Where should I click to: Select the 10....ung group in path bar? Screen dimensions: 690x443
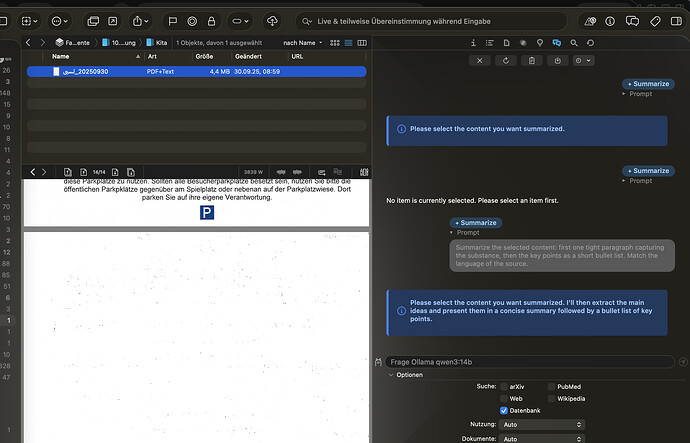coord(119,43)
